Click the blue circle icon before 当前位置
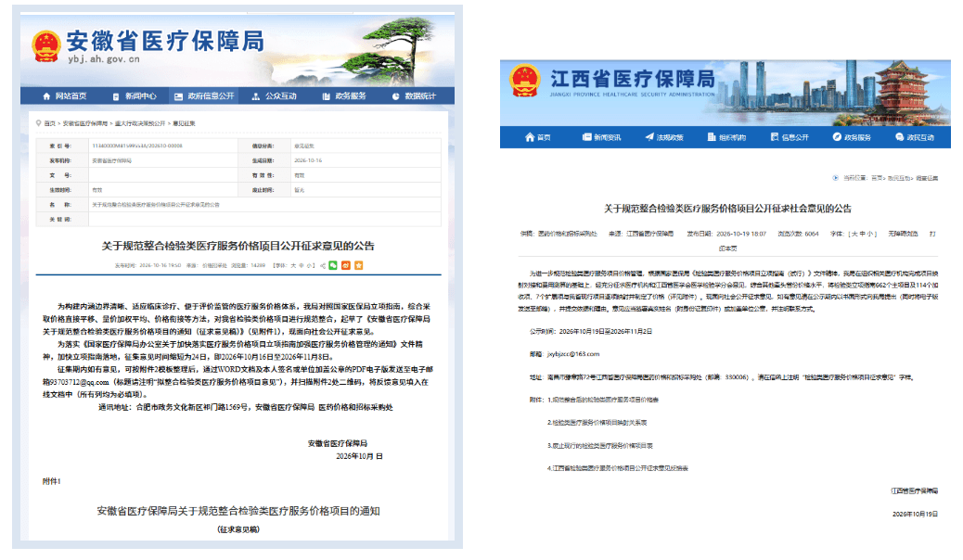 click(x=835, y=178)
